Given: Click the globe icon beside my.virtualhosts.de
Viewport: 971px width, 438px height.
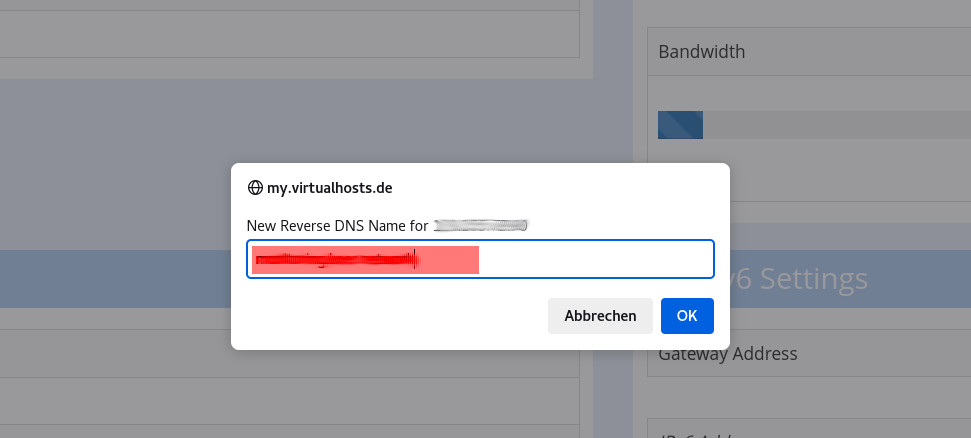Looking at the screenshot, I should coord(255,188).
